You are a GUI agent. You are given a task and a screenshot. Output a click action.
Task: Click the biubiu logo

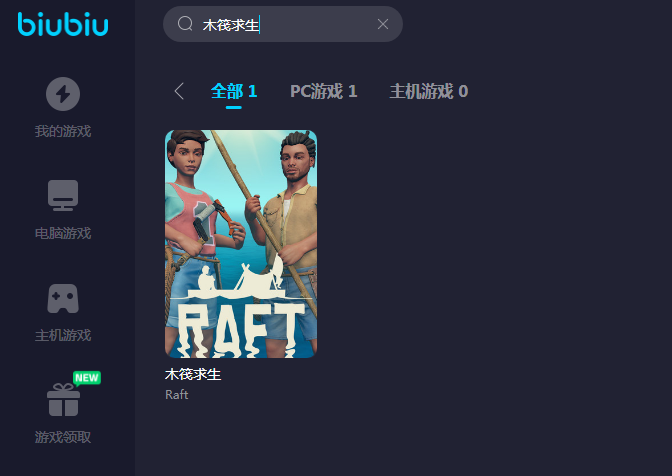coord(63,24)
